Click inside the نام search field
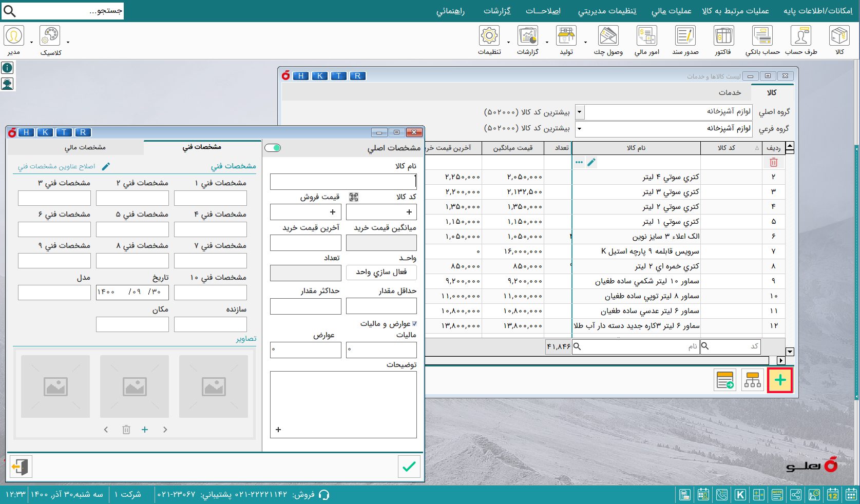 click(x=637, y=346)
